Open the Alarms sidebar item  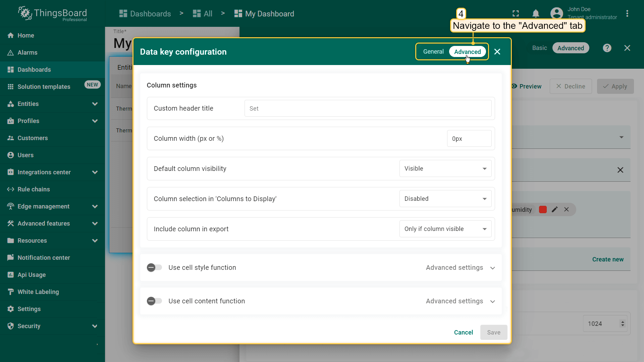(28, 53)
